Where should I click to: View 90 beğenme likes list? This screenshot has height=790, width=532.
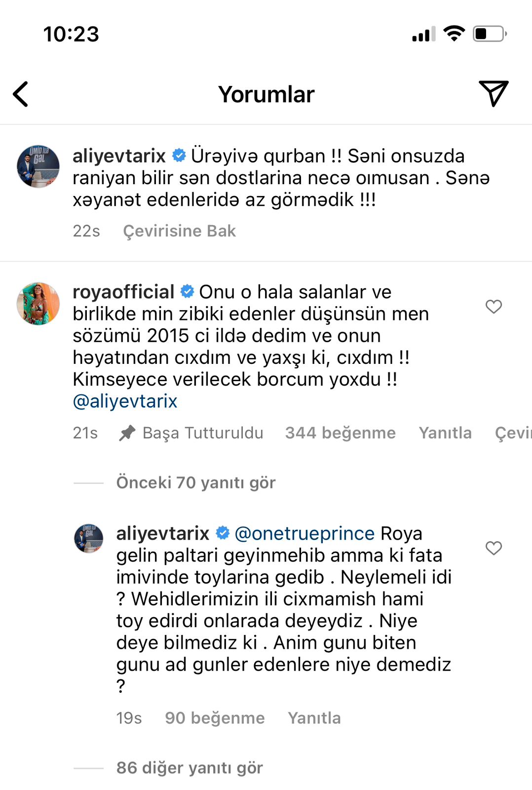215,717
